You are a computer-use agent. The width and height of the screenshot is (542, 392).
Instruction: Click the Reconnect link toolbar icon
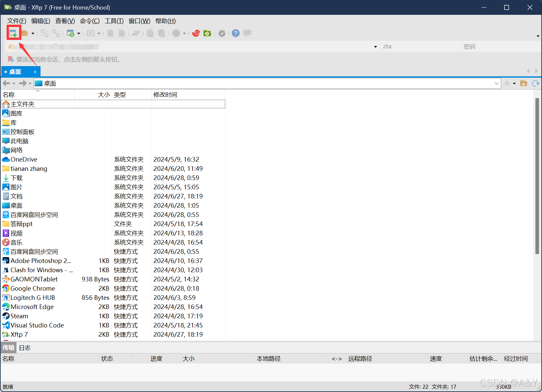point(56,33)
